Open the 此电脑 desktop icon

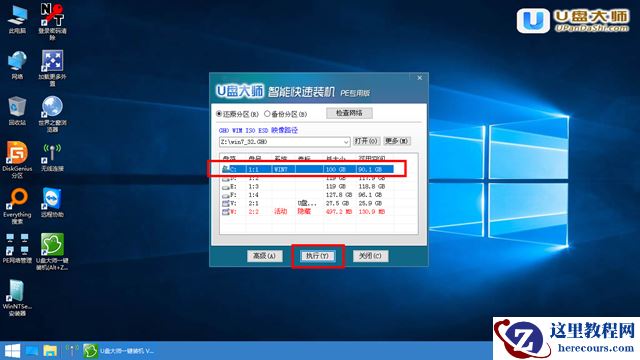coord(17,19)
